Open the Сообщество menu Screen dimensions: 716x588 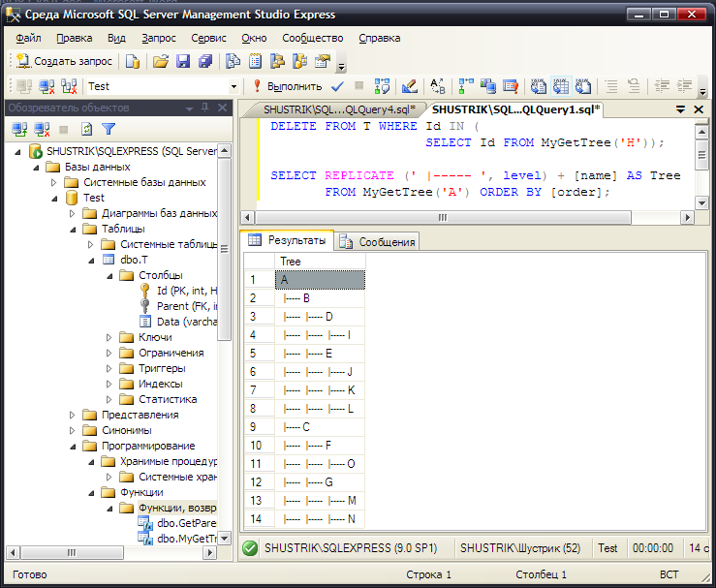pos(312,39)
